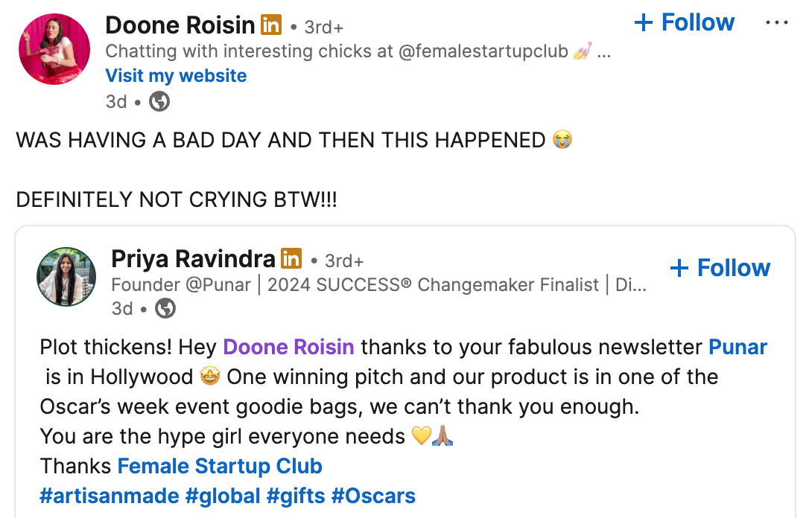812x518 pixels.
Task: Click the globe icon in Priya's post header
Action: [165, 308]
